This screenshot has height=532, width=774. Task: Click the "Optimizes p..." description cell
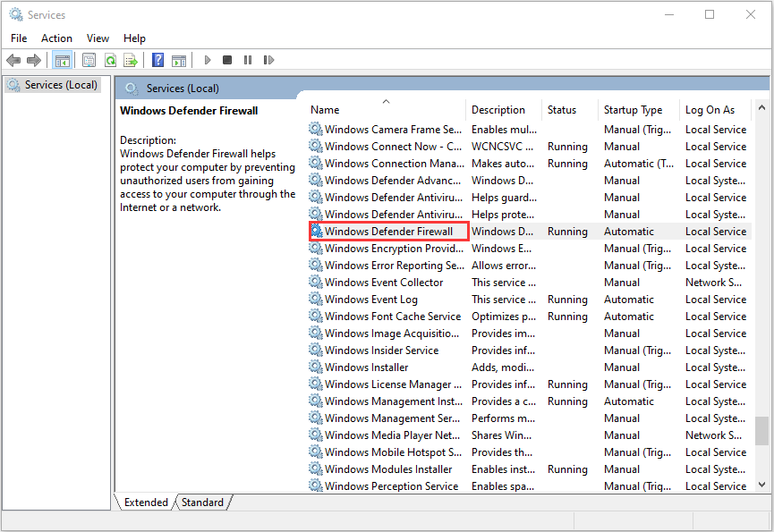[x=504, y=316]
